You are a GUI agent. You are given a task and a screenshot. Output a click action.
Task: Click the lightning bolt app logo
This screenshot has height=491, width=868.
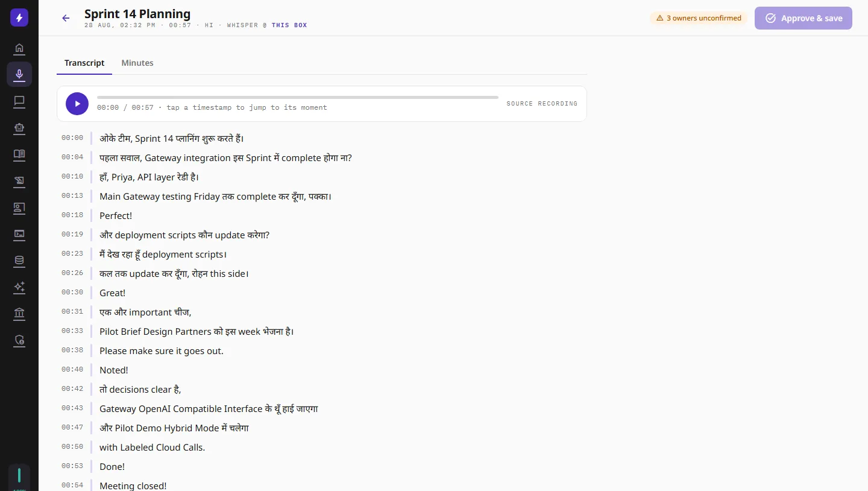(19, 18)
